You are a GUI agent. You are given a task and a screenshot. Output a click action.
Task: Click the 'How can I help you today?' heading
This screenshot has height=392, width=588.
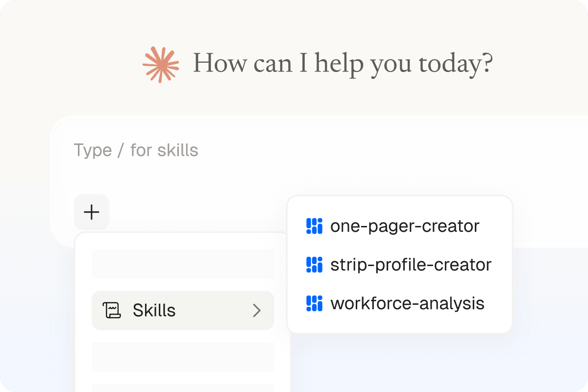(343, 64)
